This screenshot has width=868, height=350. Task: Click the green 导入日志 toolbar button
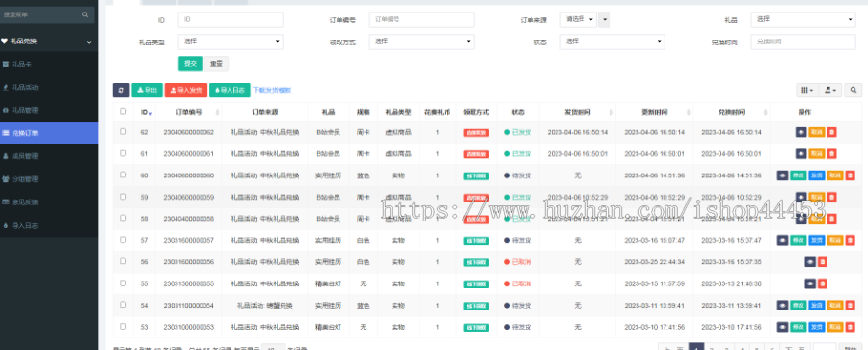[x=230, y=91]
